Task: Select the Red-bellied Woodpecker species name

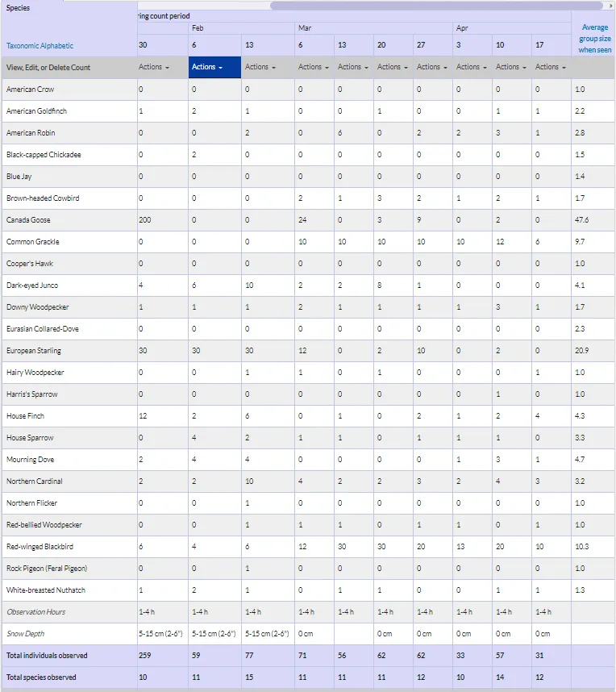Action: click(x=44, y=525)
